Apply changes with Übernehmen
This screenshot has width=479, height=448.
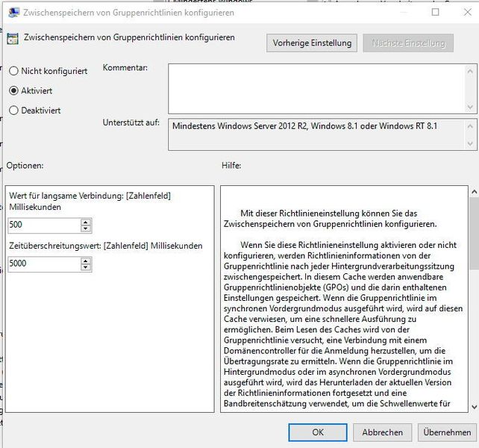point(447,432)
